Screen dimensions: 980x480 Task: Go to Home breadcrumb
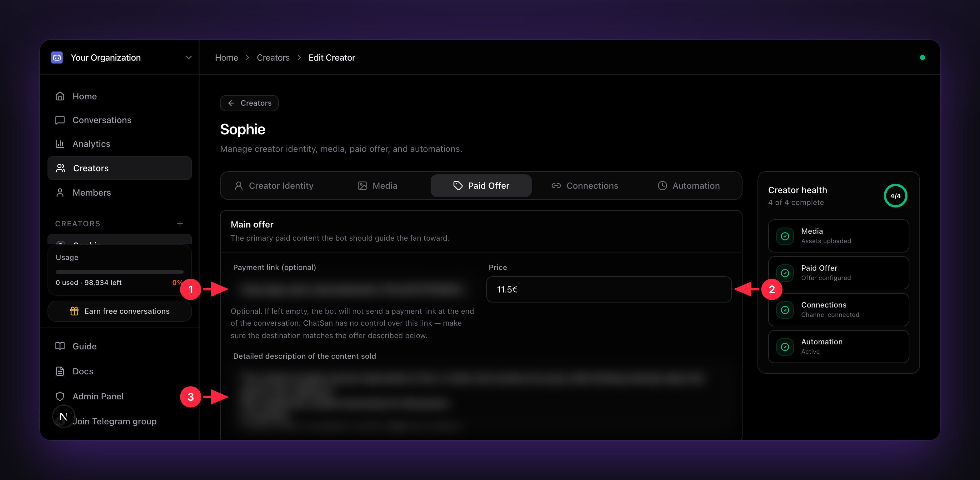[226, 57]
